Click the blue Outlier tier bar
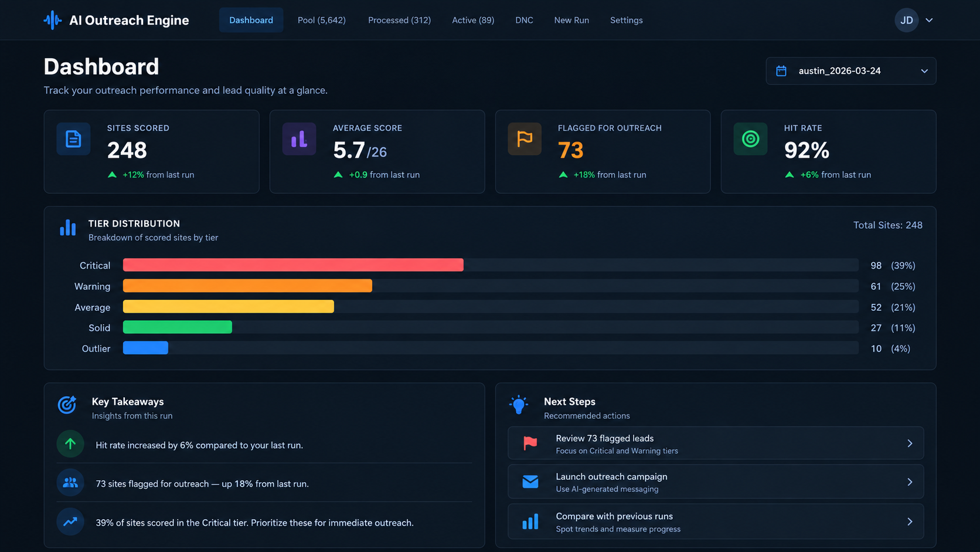This screenshot has height=552, width=980. click(145, 348)
